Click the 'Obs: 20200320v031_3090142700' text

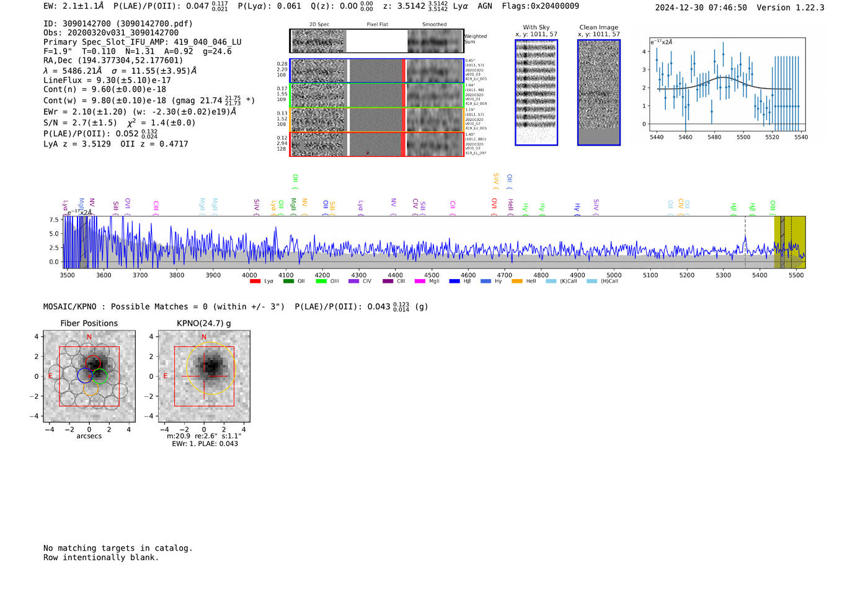(111, 33)
